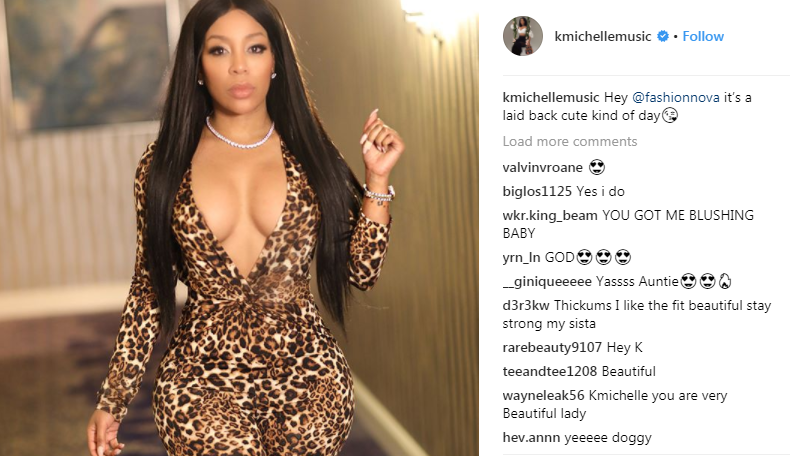Open the wayneleak56 commenter profile
This screenshot has width=793, height=456.
pos(543,396)
